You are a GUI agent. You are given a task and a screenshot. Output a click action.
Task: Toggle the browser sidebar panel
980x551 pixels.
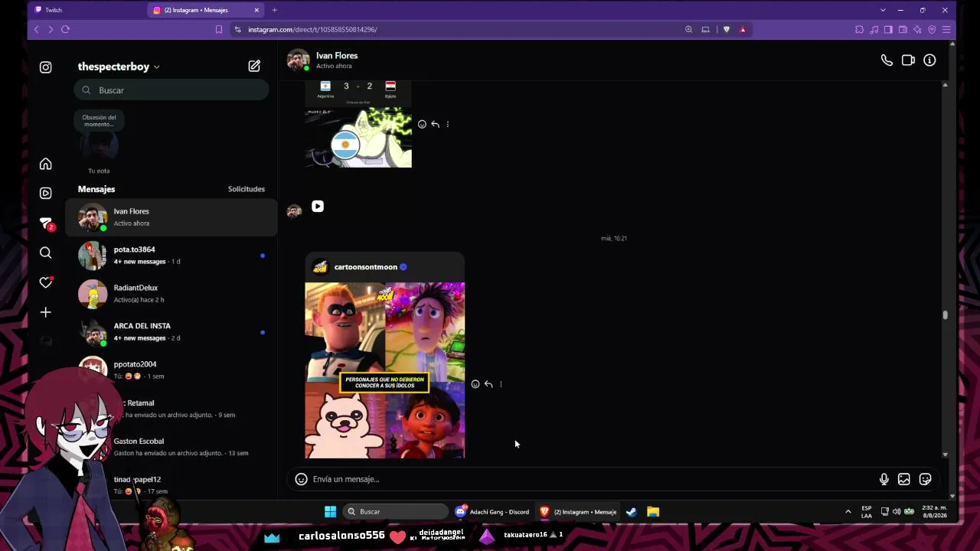tap(888, 30)
